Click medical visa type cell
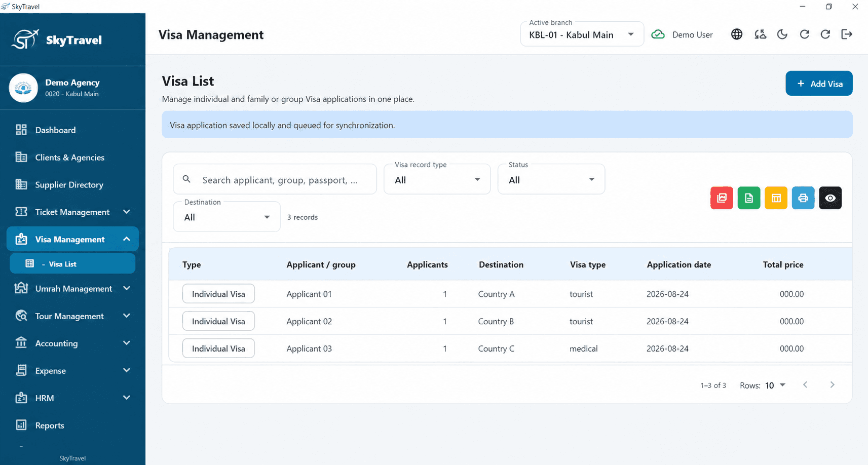Screen dimensions: 868x465 (x=584, y=348)
